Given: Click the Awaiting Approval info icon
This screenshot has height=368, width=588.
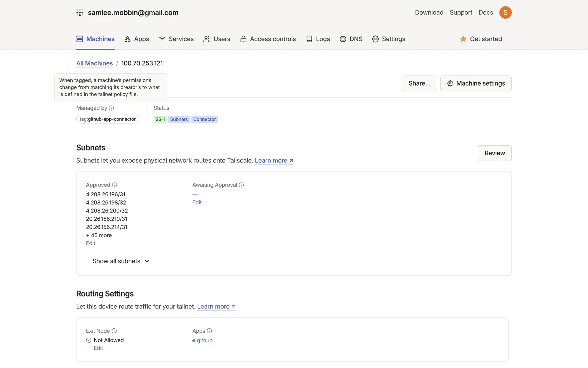Looking at the screenshot, I should click(x=241, y=185).
